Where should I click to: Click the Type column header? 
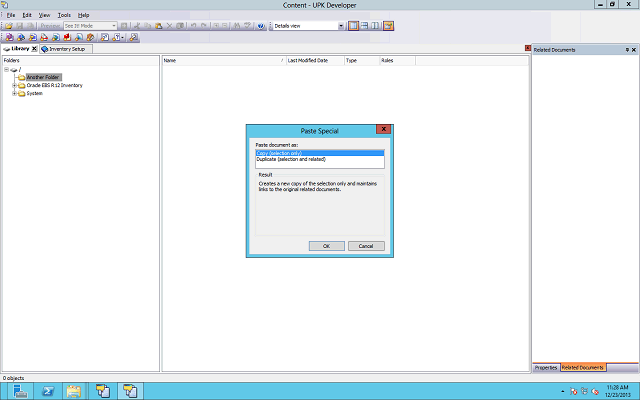click(362, 60)
